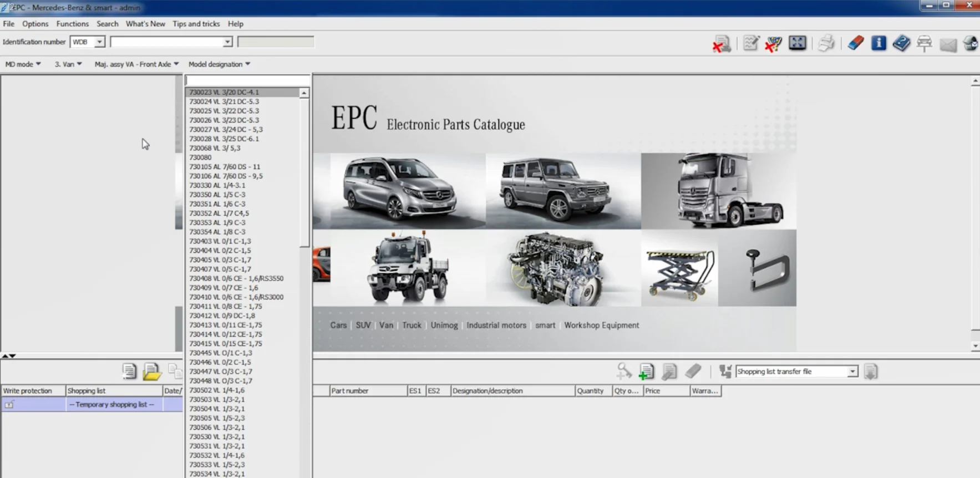Open the Search menu
Screen dimensions: 980x478
pyautogui.click(x=107, y=24)
